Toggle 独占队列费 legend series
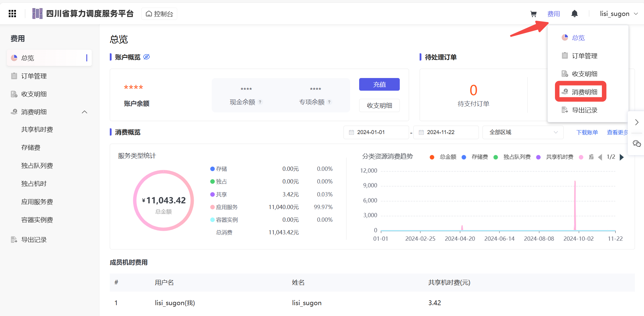Screen dimensions: 644x316 pos(512,157)
